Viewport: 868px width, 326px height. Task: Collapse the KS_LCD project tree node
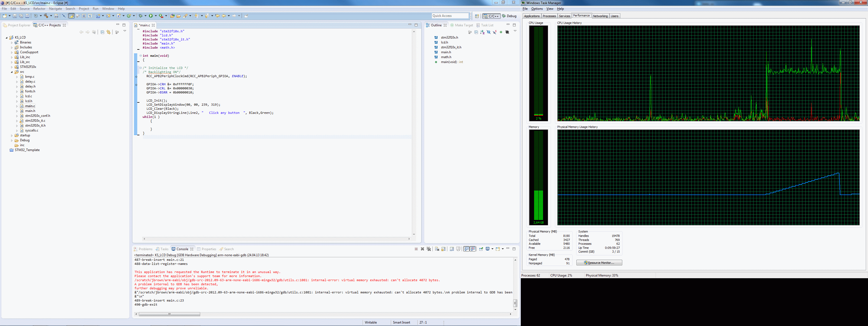click(x=7, y=38)
